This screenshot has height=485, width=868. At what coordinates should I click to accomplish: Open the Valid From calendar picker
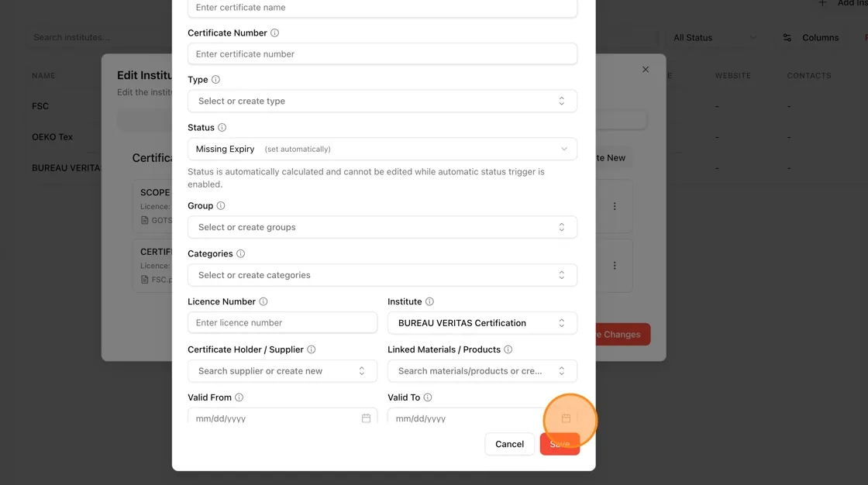point(366,418)
